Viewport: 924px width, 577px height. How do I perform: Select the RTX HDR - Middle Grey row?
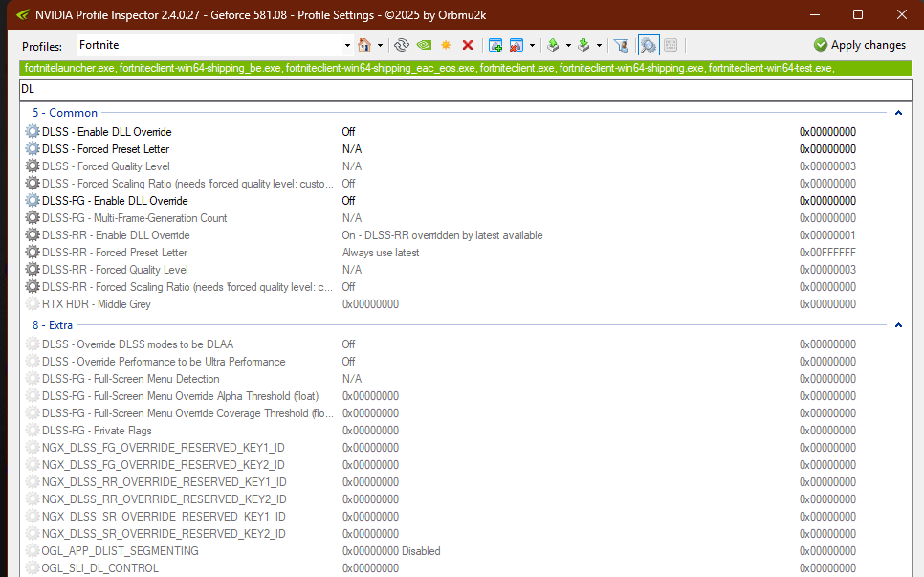(x=466, y=304)
